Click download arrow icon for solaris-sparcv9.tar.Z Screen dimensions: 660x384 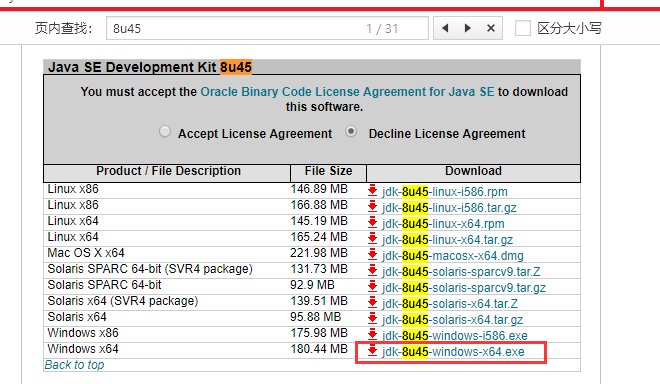tap(372, 270)
